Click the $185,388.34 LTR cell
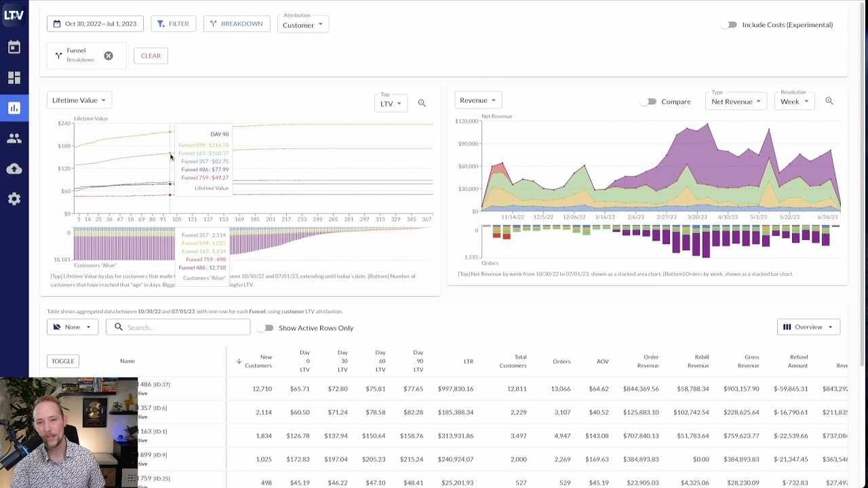This screenshot has height=488, width=868. click(456, 412)
